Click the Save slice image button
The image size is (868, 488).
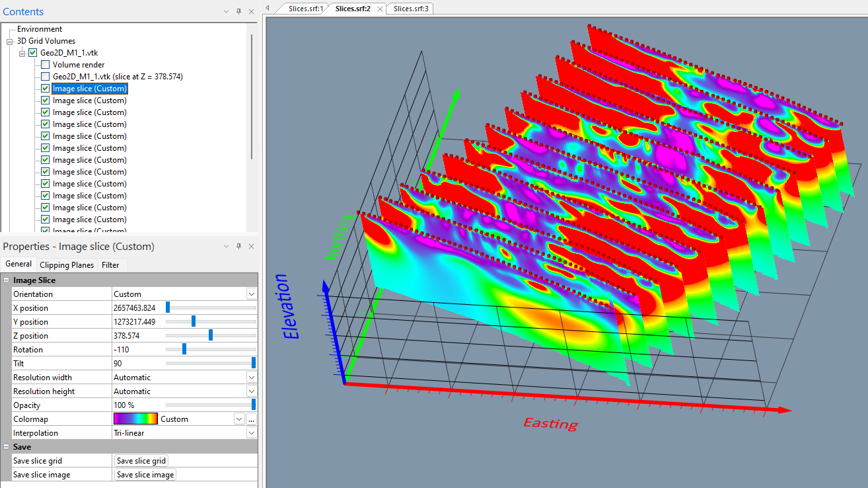tap(145, 475)
